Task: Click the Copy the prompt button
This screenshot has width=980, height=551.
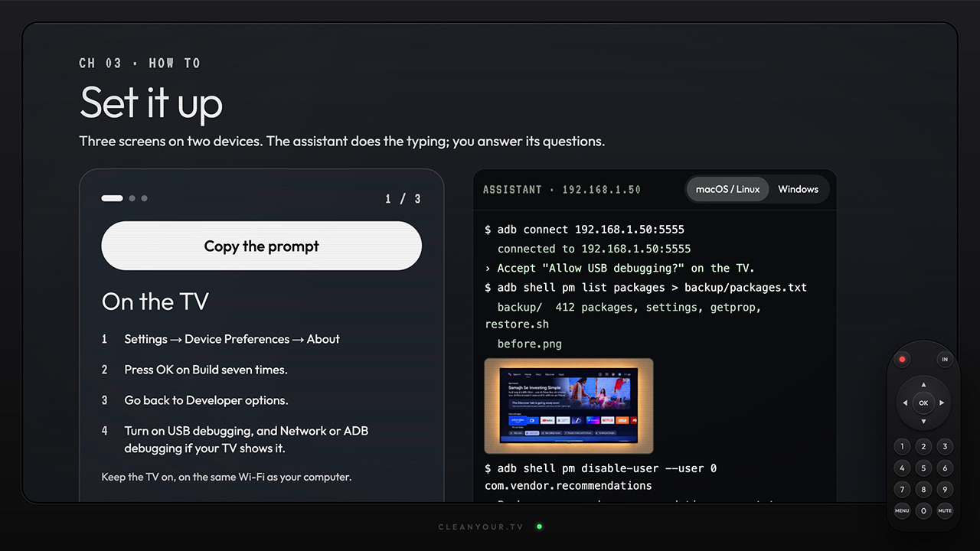Action: pos(261,246)
